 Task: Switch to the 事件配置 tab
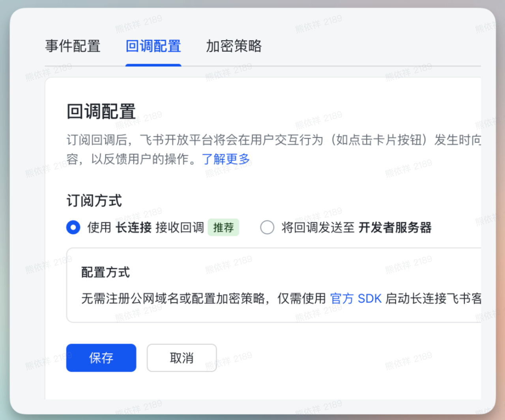coord(73,46)
